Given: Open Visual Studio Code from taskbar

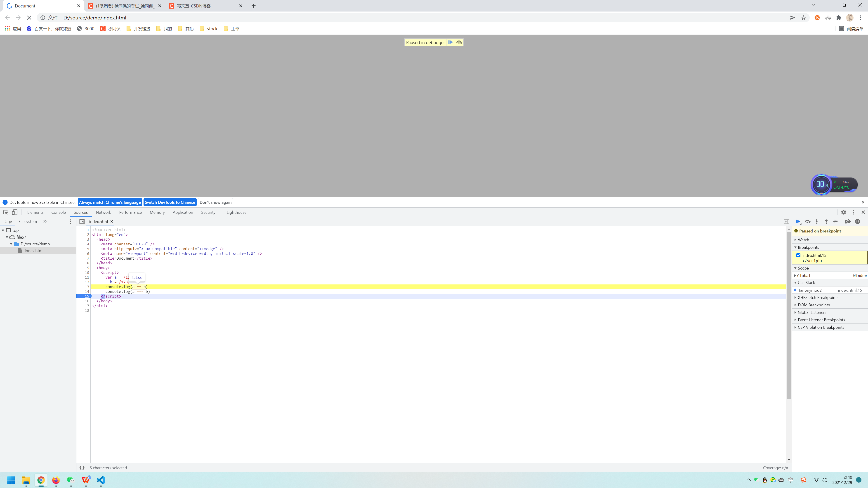Looking at the screenshot, I should click(x=101, y=480).
